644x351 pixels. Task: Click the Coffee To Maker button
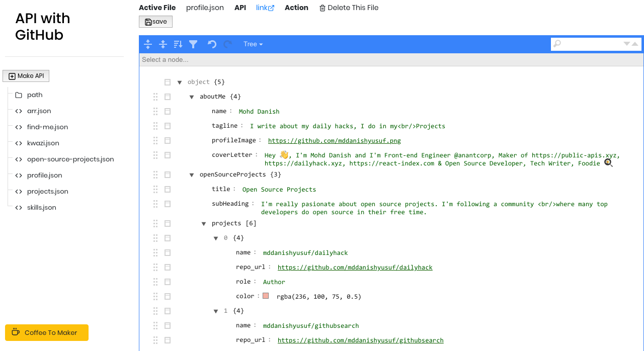pos(47,332)
